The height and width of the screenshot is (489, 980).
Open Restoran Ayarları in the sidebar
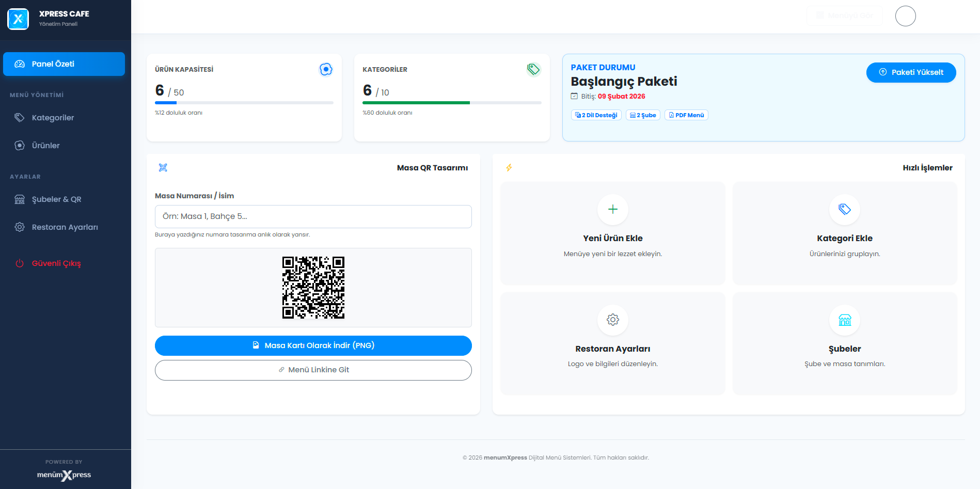pos(65,227)
